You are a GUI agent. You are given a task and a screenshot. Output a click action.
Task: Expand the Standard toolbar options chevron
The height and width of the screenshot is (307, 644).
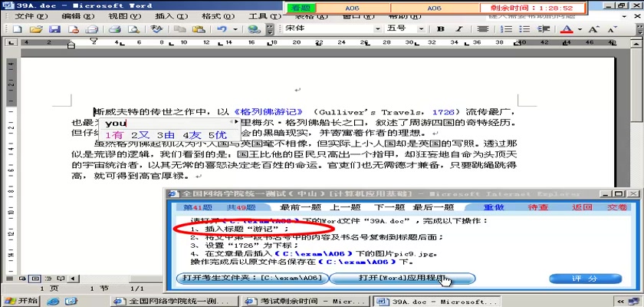click(270, 29)
